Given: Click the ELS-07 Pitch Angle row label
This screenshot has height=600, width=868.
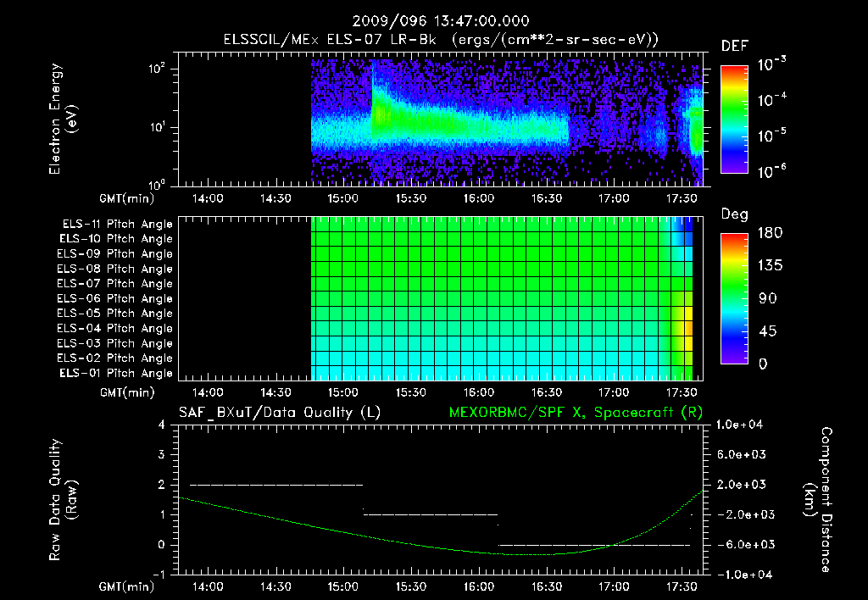Looking at the screenshot, I should [x=114, y=283].
